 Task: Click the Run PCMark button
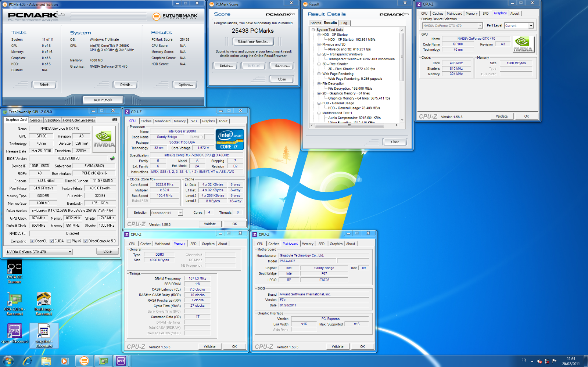pos(103,100)
